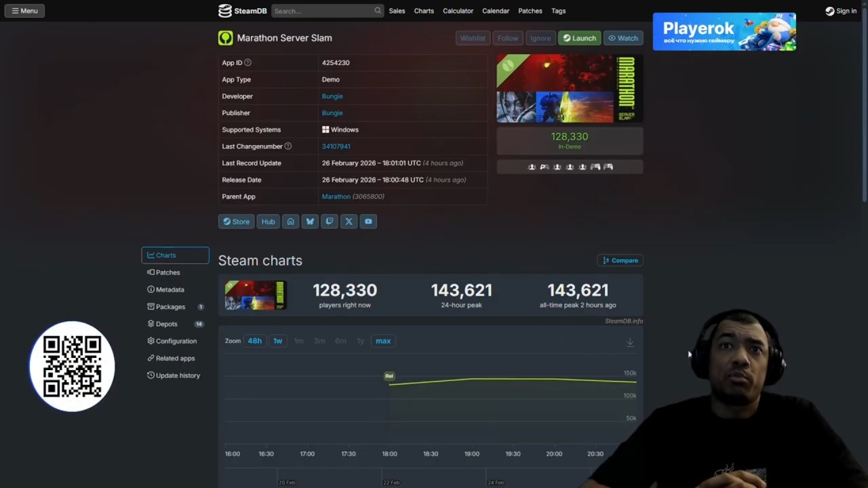Click the player category icons strip
Image resolution: width=868 pixels, height=488 pixels.
click(570, 167)
